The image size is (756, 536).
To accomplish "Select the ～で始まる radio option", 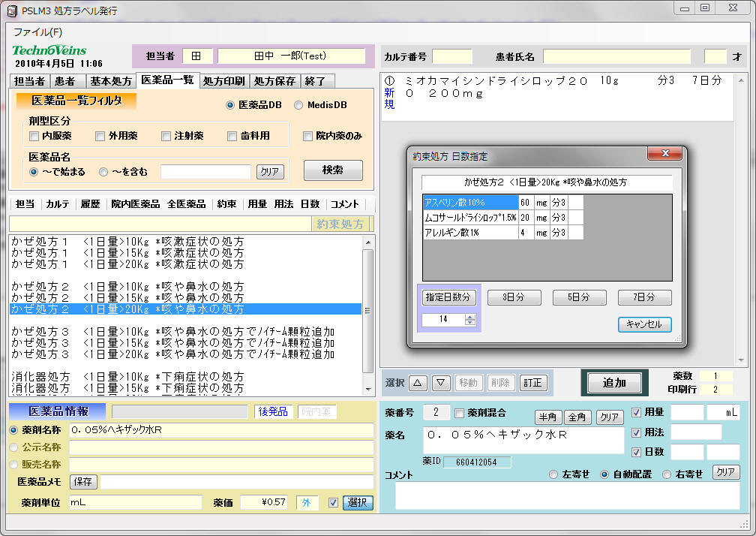I will click(x=34, y=172).
